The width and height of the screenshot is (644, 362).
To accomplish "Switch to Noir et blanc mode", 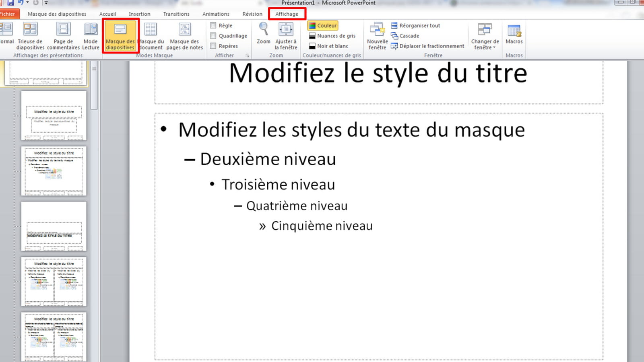I will (x=329, y=46).
